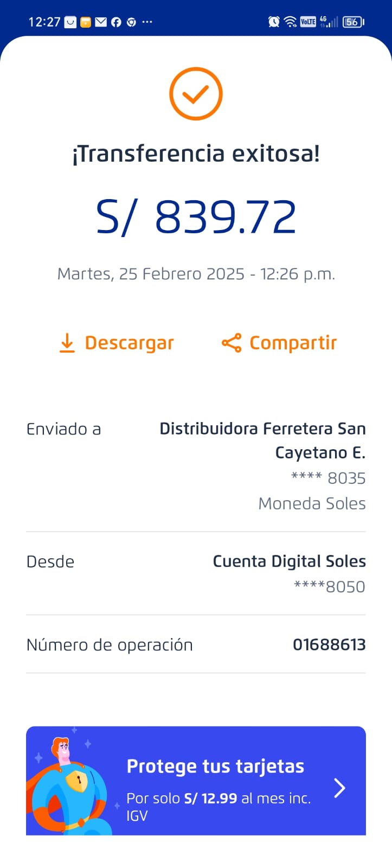
Task: Tap the S/ 839.72 transfer amount
Action: coord(196,217)
